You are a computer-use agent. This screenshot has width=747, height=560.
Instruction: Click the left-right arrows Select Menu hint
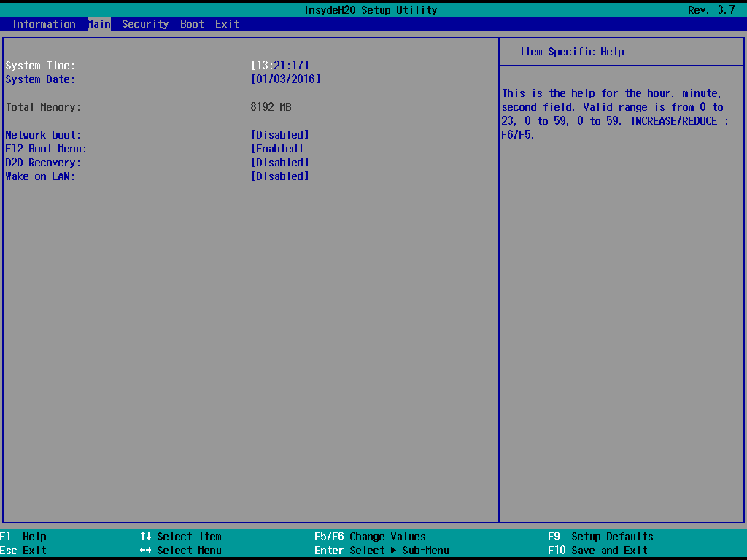[181, 551]
